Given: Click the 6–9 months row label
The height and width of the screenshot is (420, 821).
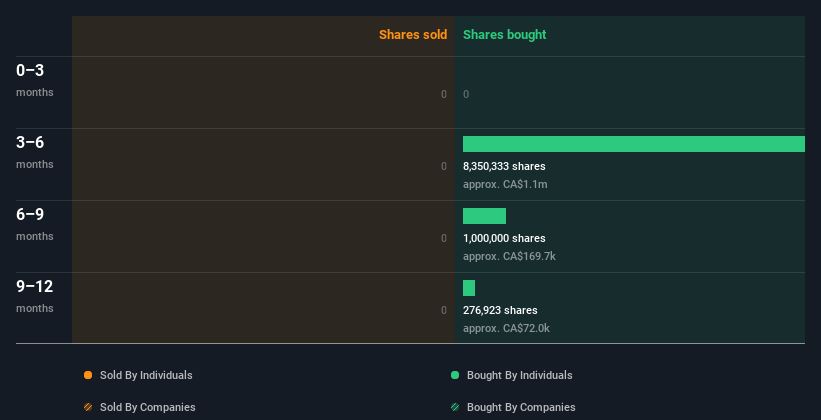Looking at the screenshot, I should coord(35,224).
